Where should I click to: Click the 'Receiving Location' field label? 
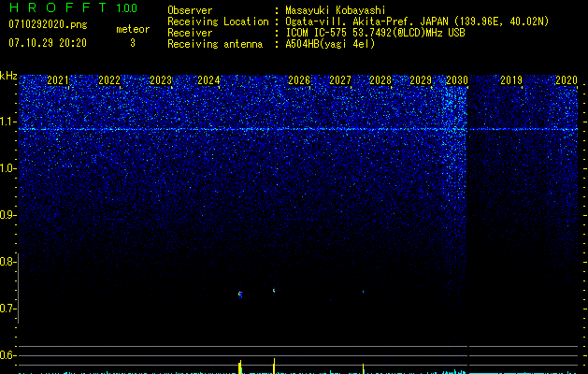(x=218, y=22)
